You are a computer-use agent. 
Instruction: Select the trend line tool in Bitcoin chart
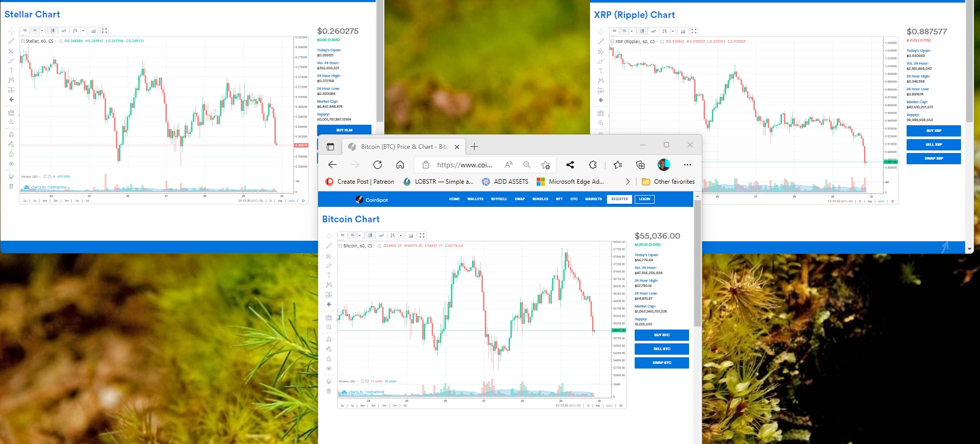click(329, 246)
